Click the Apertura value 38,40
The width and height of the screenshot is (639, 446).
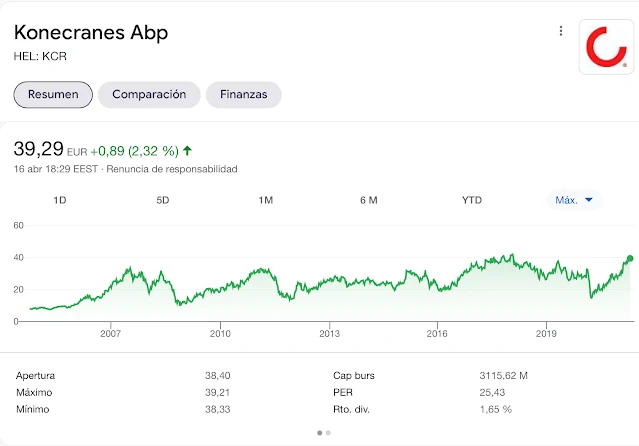[x=218, y=375]
